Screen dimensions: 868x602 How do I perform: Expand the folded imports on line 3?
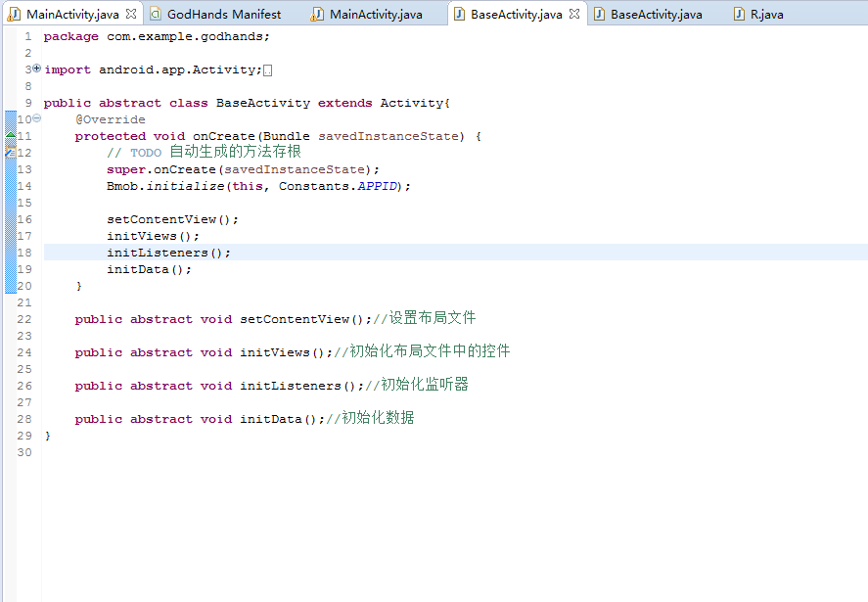tap(36, 69)
